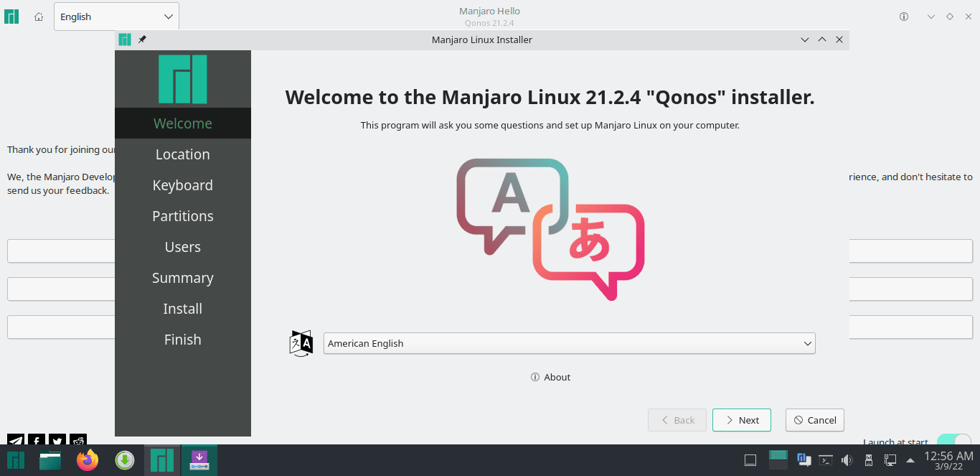Select the Finish step in sidebar
The height and width of the screenshot is (476, 980).
183,340
